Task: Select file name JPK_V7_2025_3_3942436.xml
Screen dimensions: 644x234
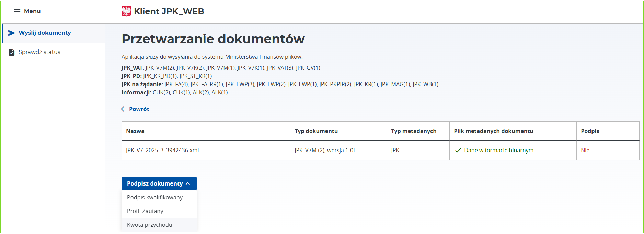Action: click(162, 150)
